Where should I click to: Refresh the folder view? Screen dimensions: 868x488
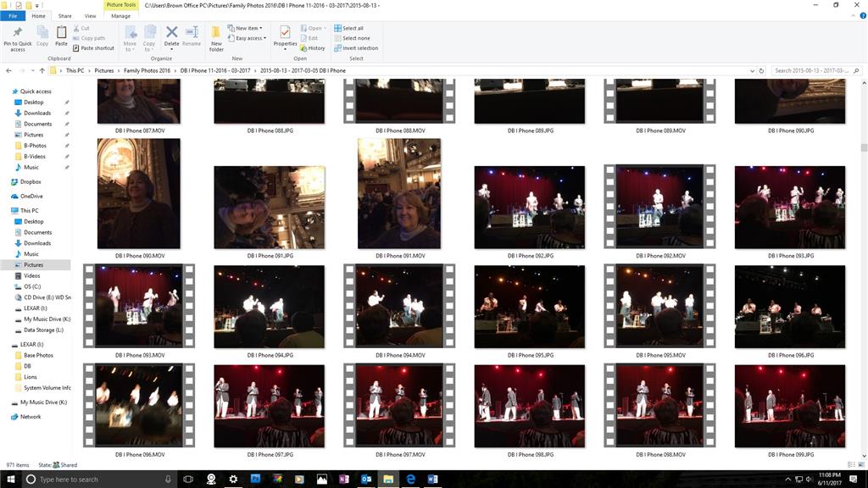(x=761, y=71)
